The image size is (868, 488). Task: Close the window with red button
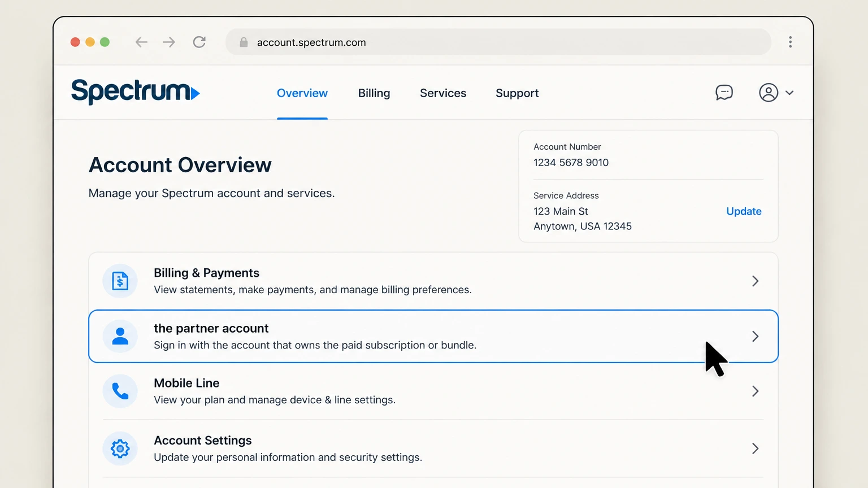[x=75, y=42]
